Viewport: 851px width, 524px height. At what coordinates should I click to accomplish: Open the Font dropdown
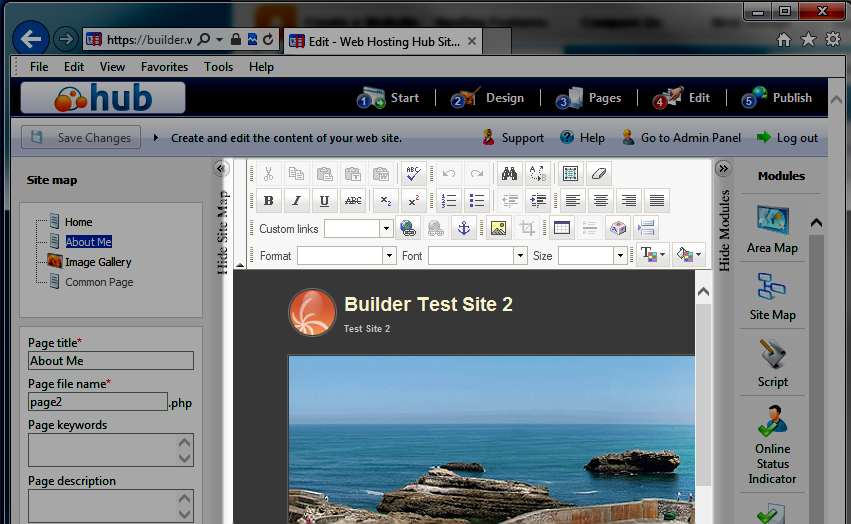[x=520, y=256]
